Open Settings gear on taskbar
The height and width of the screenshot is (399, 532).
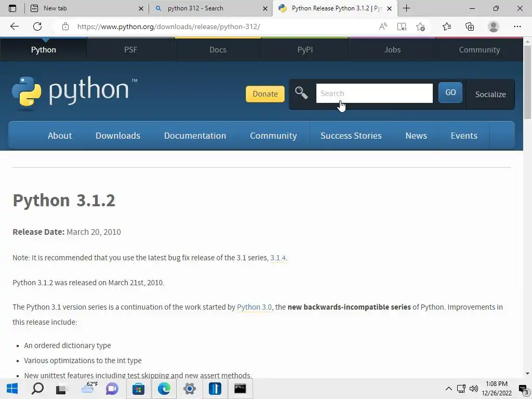pyautogui.click(x=189, y=389)
